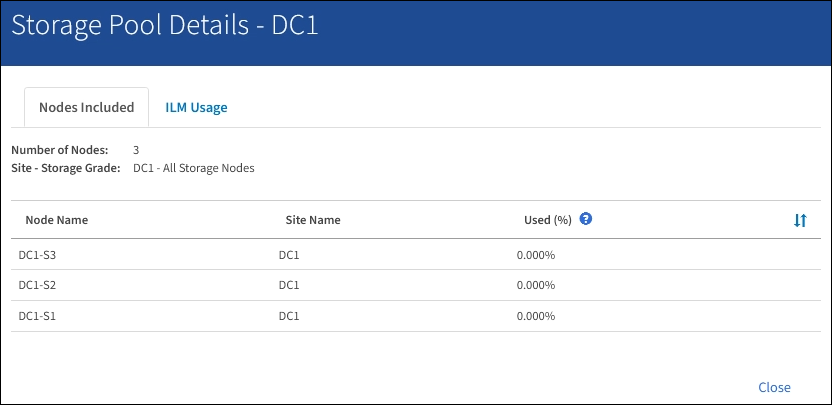The height and width of the screenshot is (405, 832).
Task: Click the site name DC1 for node DC1-S2
Action: coord(289,285)
